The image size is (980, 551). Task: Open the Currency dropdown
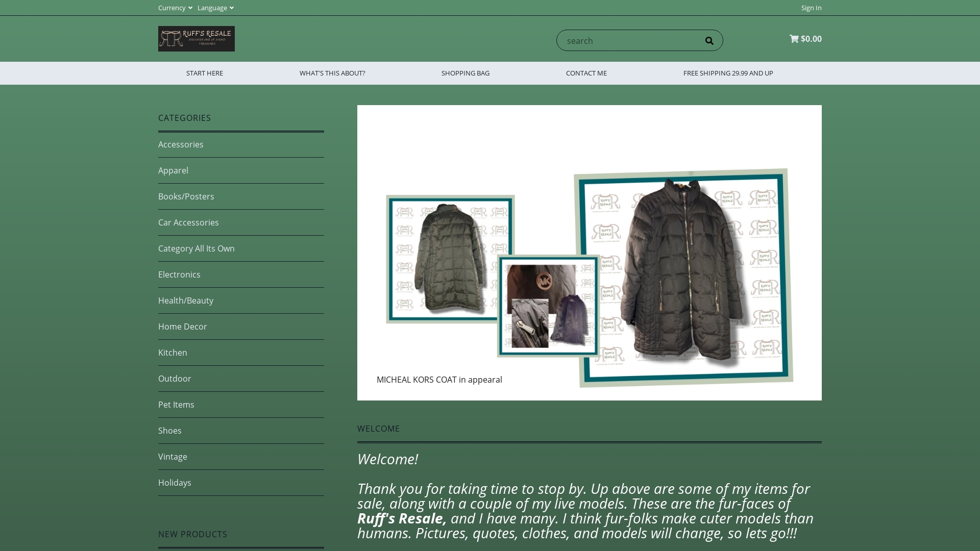coord(175,8)
